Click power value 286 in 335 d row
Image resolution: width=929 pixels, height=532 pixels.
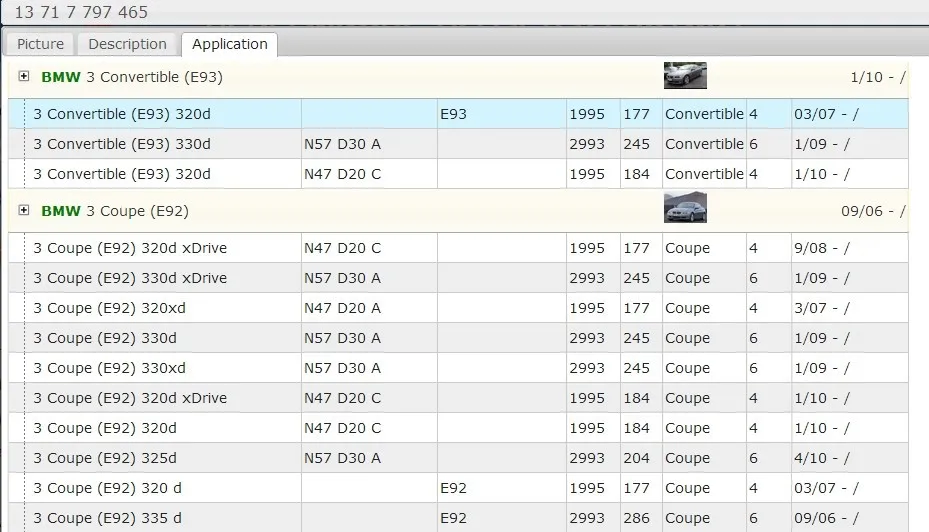point(636,518)
